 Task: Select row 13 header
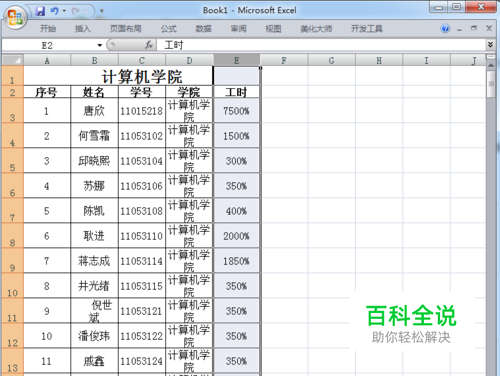[12, 361]
